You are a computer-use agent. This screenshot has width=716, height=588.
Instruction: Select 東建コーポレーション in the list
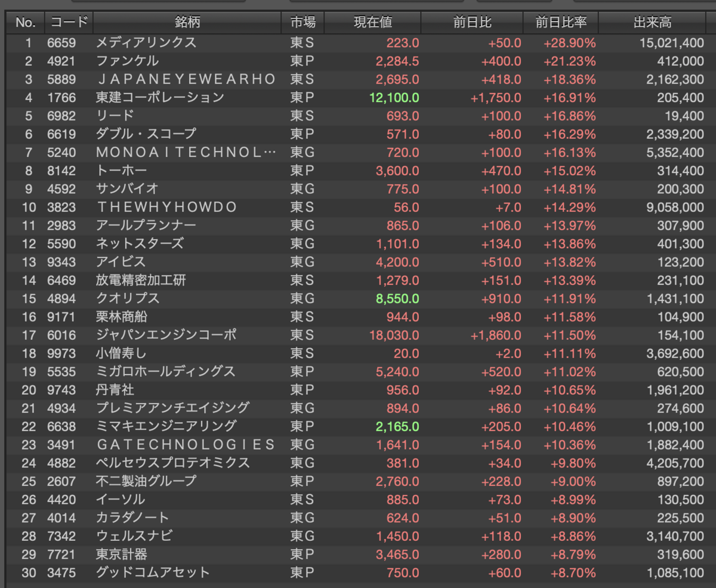coord(160,97)
